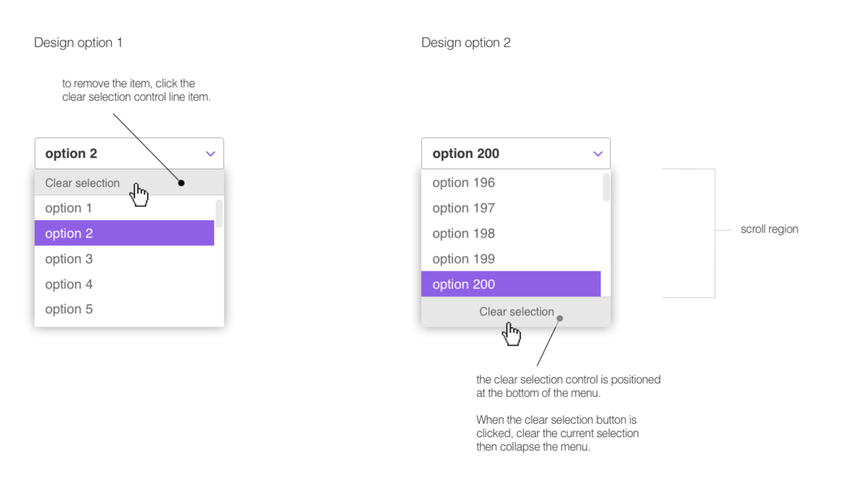Click Clear selection at menu bottom
Screen dimensions: 868x499
[516, 311]
